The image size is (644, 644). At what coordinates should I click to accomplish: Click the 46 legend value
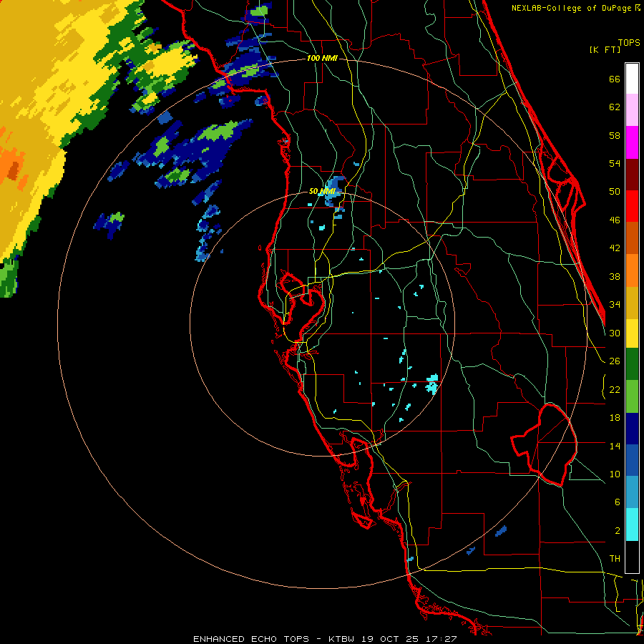615,220
